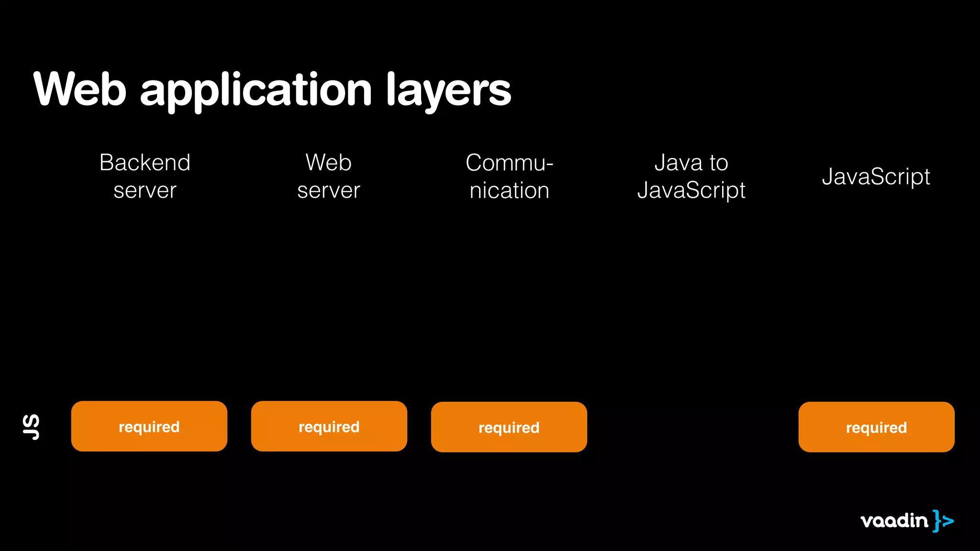
Task: Click empty JS-row slot under Java to JavaScript
Action: coord(692,427)
